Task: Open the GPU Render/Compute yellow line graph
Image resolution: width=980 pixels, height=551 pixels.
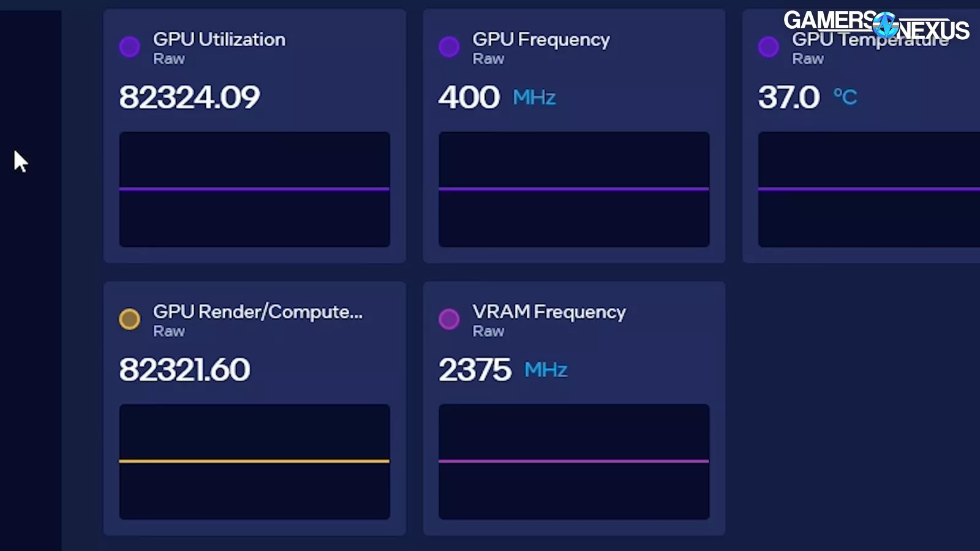Action: [254, 462]
